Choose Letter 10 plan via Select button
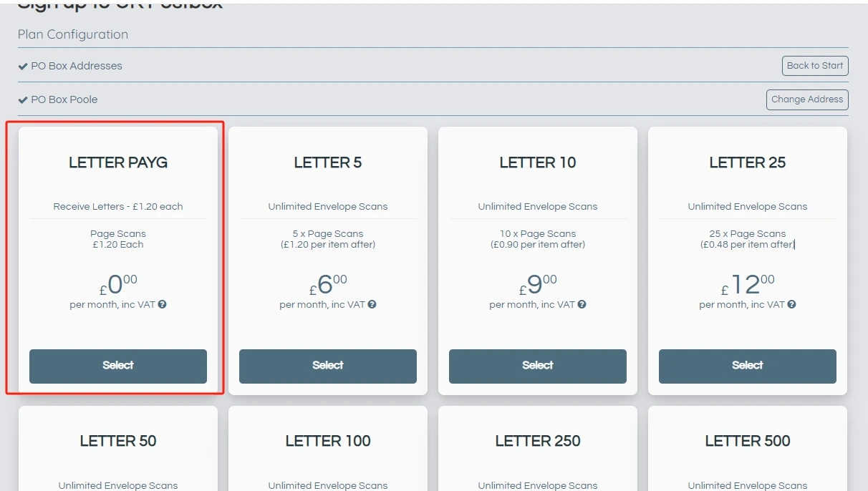 point(538,366)
